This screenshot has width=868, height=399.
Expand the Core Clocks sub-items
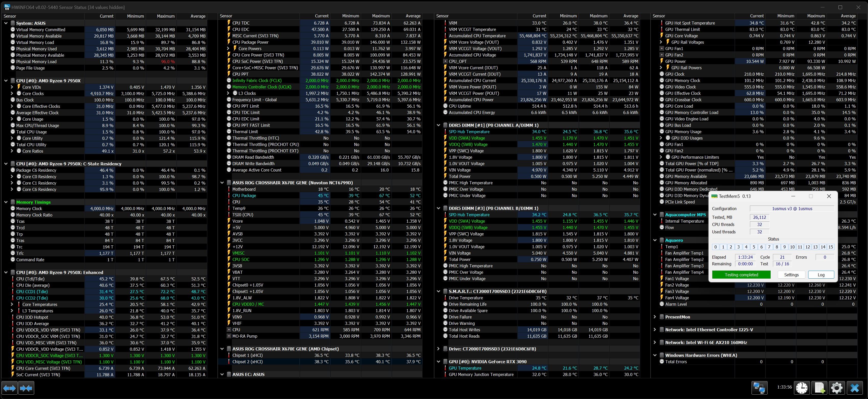12,94
